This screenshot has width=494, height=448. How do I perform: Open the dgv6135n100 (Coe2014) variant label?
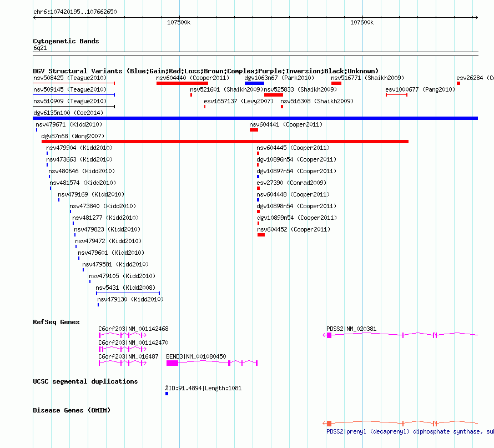pos(68,113)
